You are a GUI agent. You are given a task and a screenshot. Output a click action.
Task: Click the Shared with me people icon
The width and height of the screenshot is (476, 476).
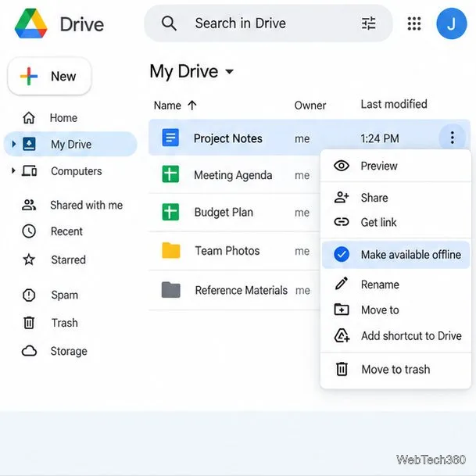29,205
